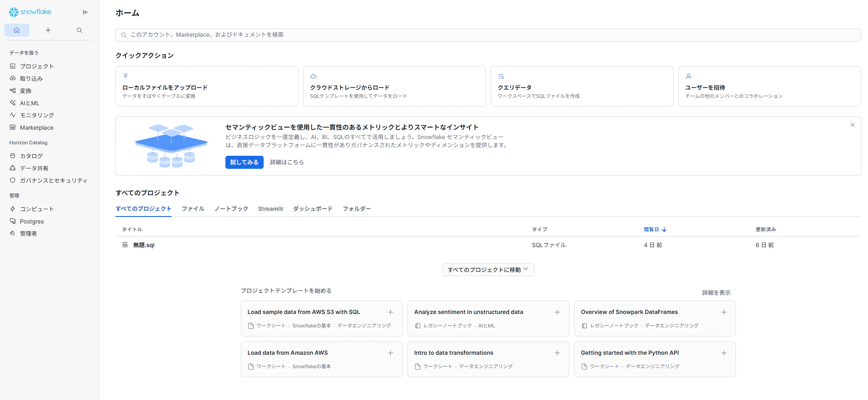Open the 詳細はこちら link
This screenshot has height=400, width=868.
[x=287, y=162]
